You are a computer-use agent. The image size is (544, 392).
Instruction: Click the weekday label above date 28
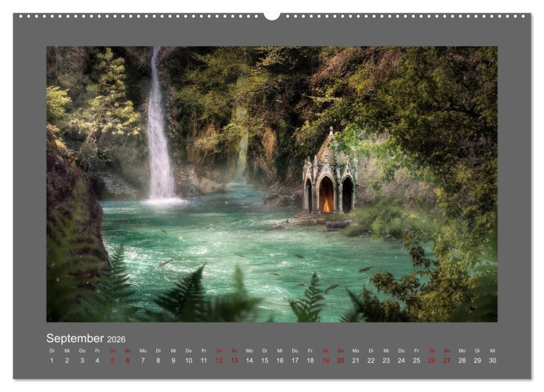tap(462, 351)
